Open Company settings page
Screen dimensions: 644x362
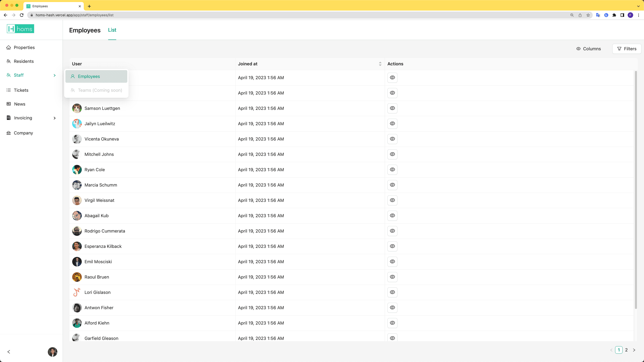[23, 133]
